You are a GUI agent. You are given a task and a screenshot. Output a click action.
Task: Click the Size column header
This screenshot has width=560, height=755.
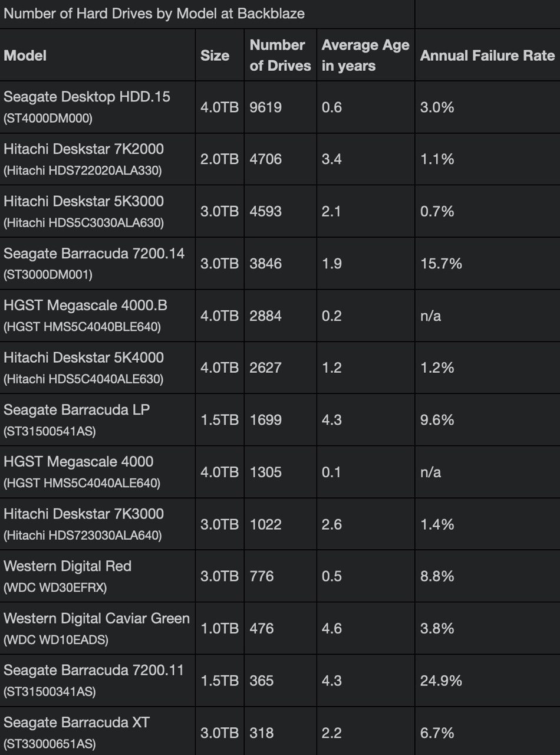pyautogui.click(x=215, y=56)
